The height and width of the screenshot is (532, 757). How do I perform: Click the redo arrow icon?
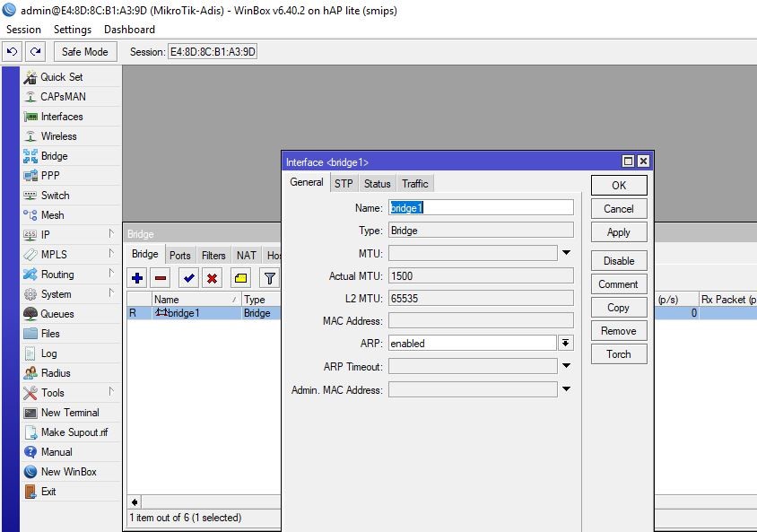(34, 51)
